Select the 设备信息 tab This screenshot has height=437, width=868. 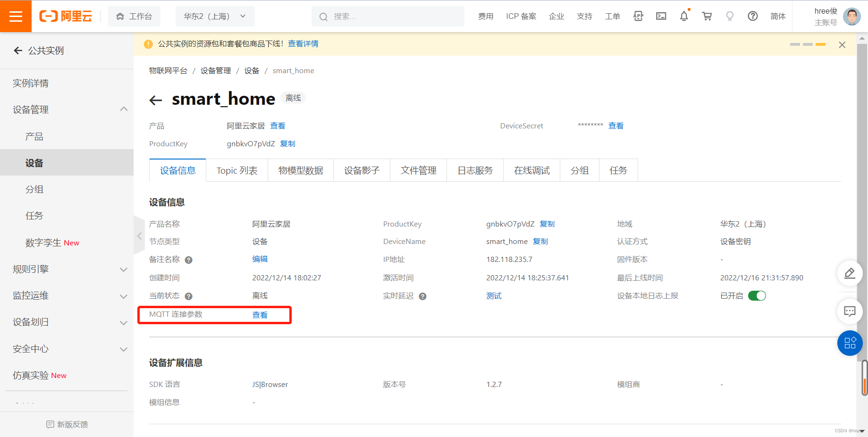177,170
